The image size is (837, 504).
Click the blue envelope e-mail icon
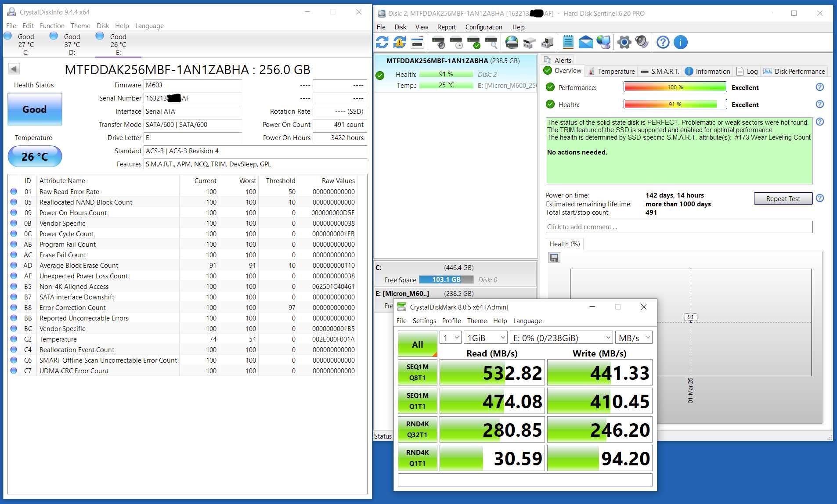585,42
